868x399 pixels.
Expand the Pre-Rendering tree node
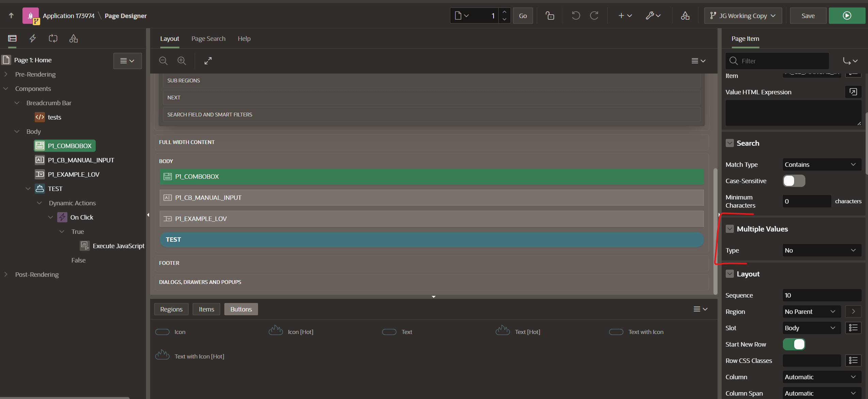pyautogui.click(x=6, y=74)
